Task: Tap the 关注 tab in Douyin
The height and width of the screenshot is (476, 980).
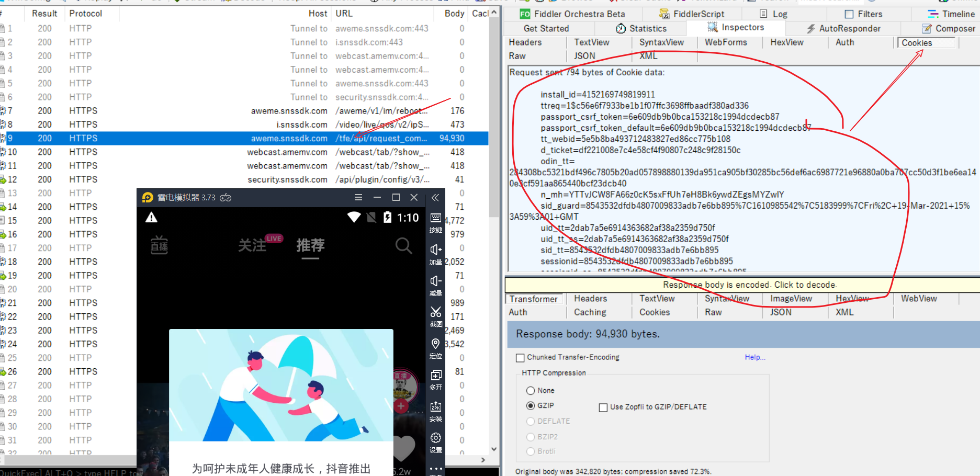Action: click(x=252, y=245)
